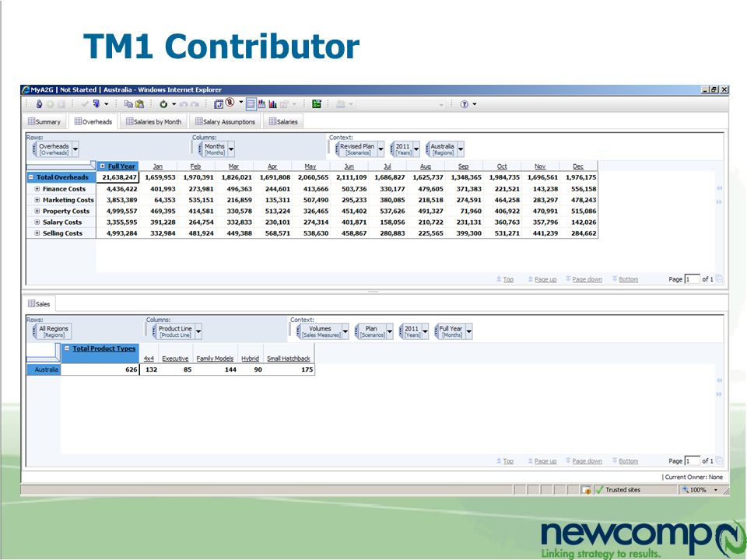This screenshot has width=747, height=560.
Task: Click the Sales grid page number field
Action: (x=693, y=460)
